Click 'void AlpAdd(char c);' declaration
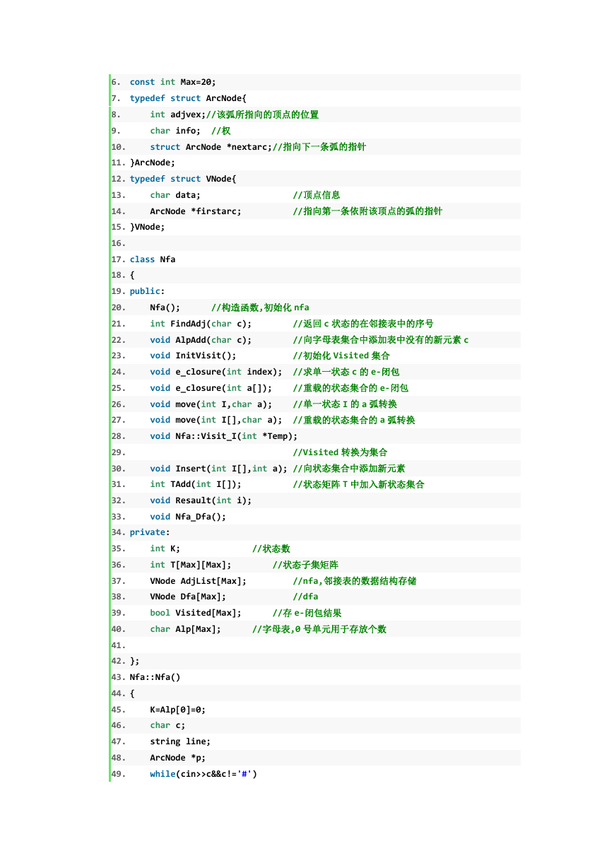Screen dimensions: 614x868 201,340
